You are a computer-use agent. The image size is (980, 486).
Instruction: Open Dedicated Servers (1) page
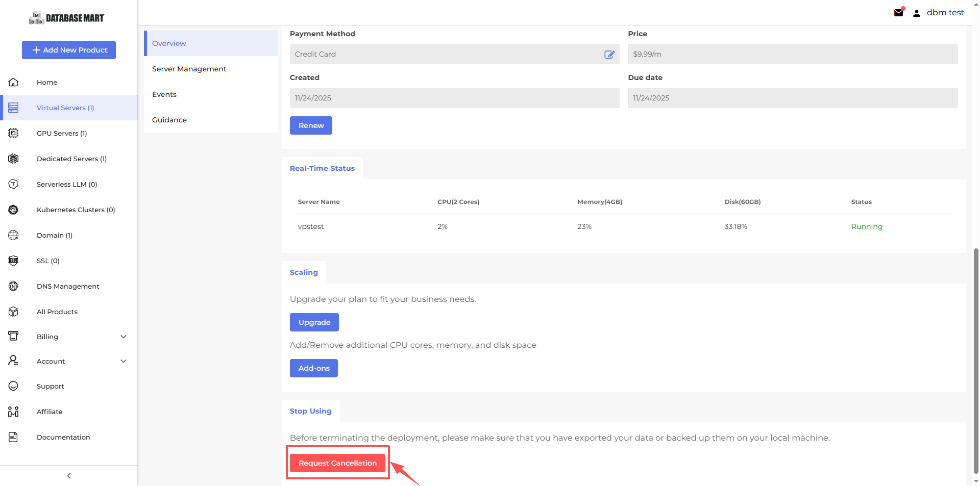coord(68,159)
